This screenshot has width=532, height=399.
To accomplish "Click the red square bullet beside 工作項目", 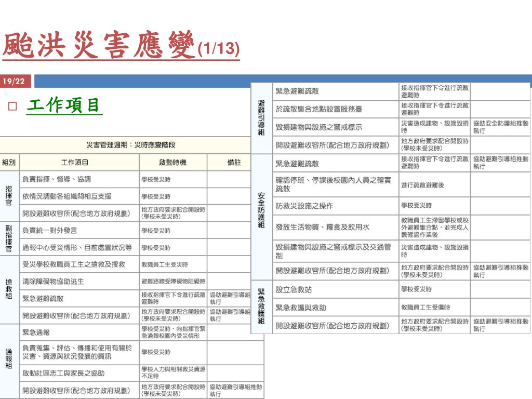I will click(12, 106).
